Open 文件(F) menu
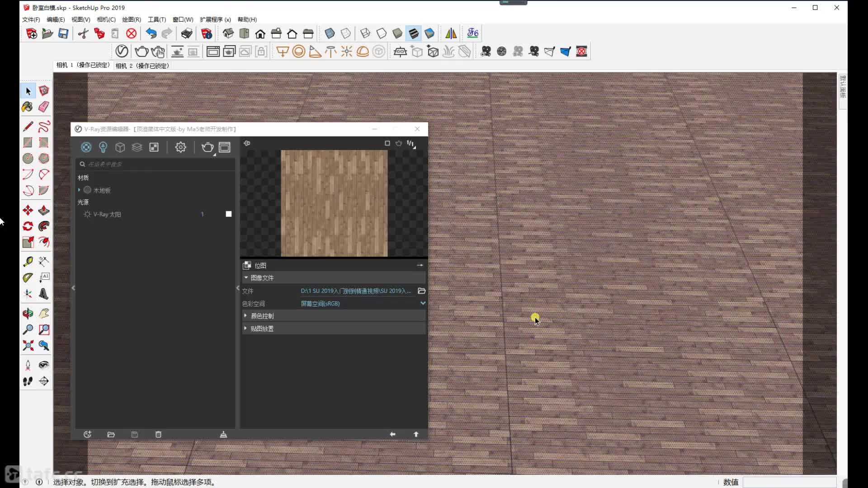Screen dimensions: 868x488 [x=31, y=19]
